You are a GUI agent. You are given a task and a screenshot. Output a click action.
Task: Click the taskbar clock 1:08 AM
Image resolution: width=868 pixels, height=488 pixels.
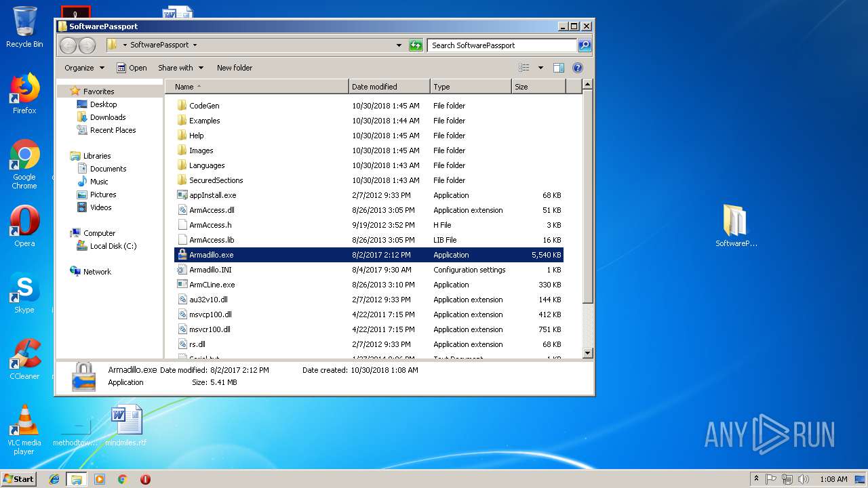click(x=833, y=479)
